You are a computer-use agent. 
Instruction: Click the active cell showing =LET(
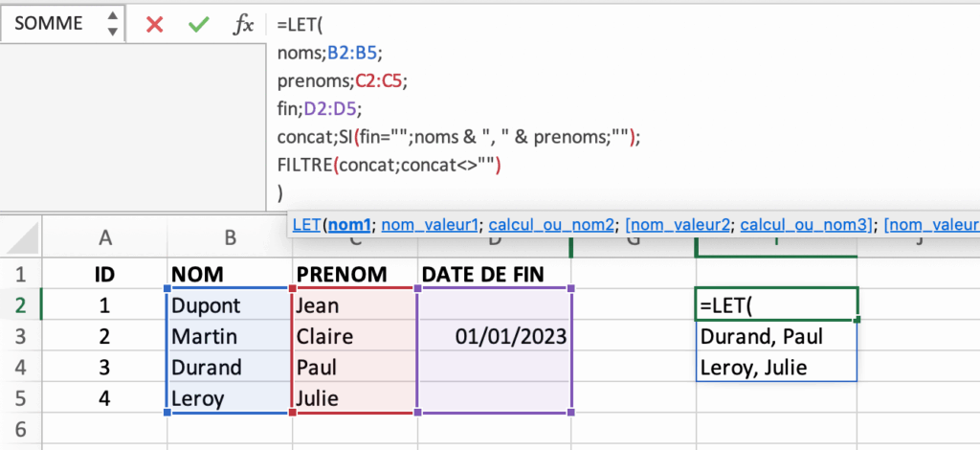click(776, 306)
